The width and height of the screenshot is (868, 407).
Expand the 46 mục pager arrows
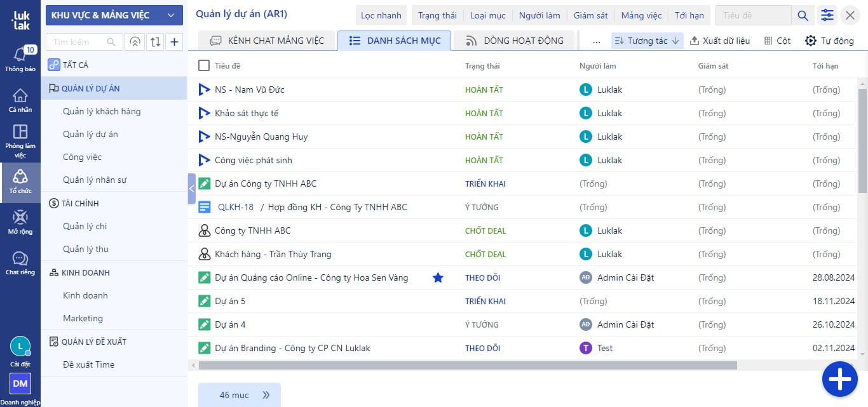pos(266,395)
